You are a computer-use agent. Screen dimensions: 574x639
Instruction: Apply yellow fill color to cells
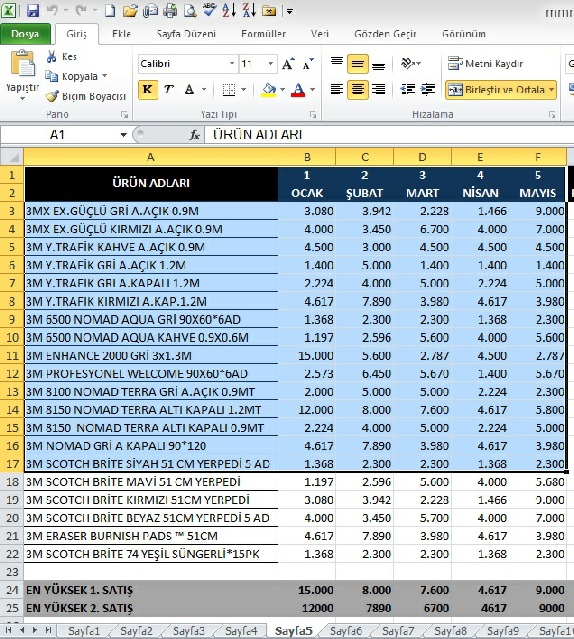click(x=269, y=89)
